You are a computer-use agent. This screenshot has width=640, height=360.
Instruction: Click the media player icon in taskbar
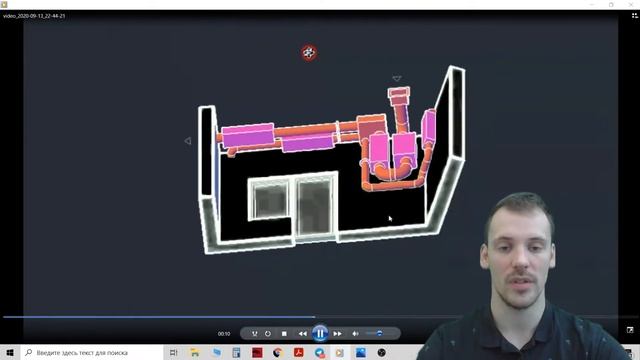tap(340, 352)
